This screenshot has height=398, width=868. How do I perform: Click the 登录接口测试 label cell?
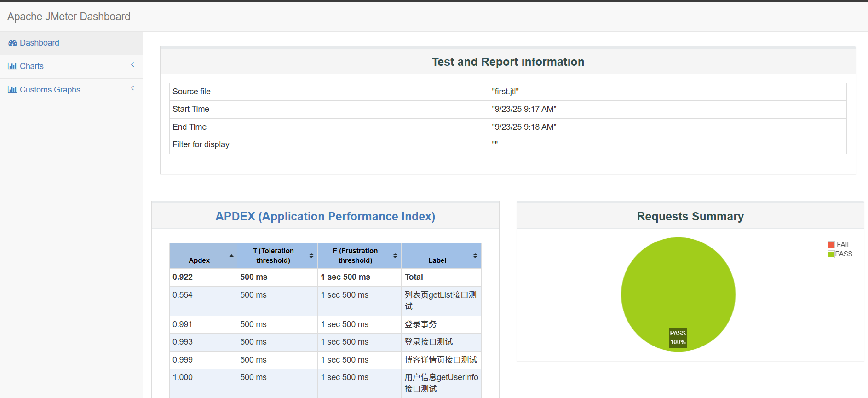[x=442, y=342]
